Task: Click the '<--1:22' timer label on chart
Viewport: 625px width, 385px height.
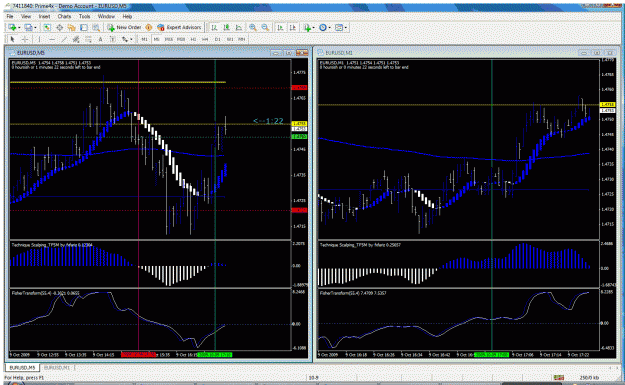Action: coord(268,121)
